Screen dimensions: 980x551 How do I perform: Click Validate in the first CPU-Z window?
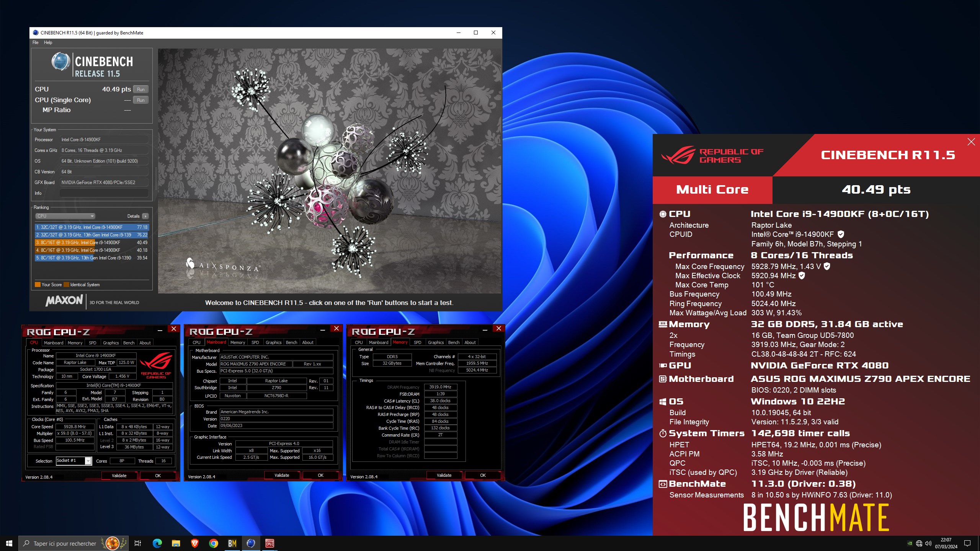119,476
